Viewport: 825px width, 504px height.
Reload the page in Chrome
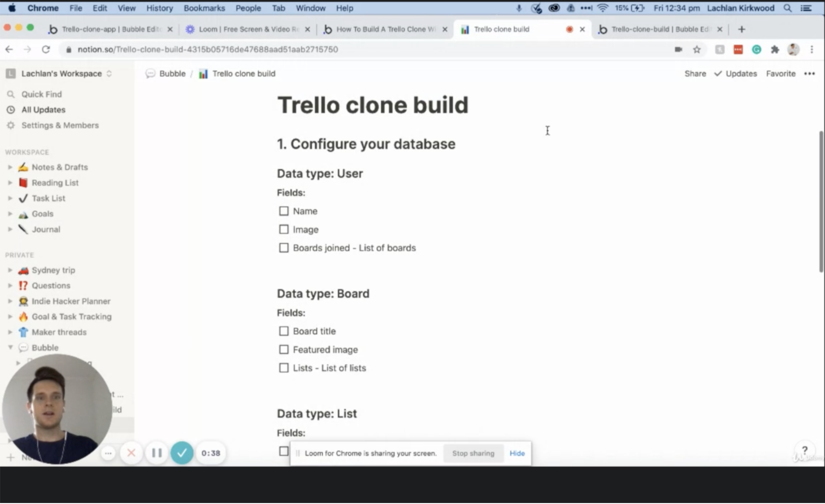(46, 49)
